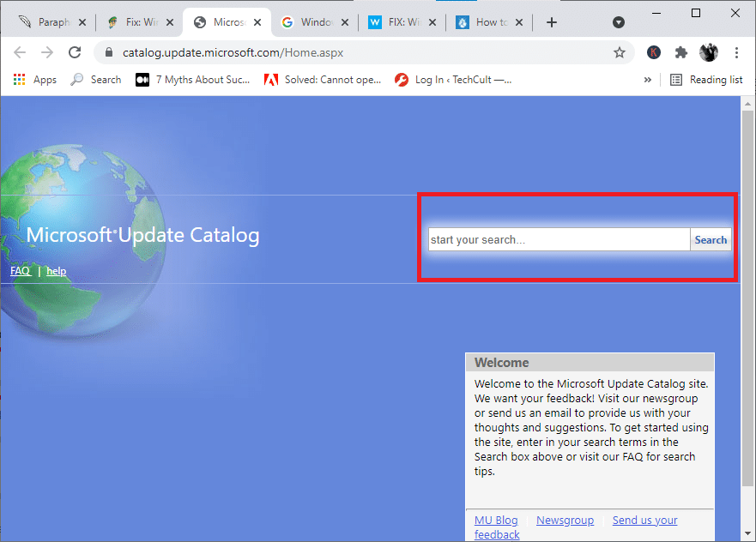This screenshot has width=756, height=542.
Task: Open a new tab with plus button
Action: coord(552,22)
